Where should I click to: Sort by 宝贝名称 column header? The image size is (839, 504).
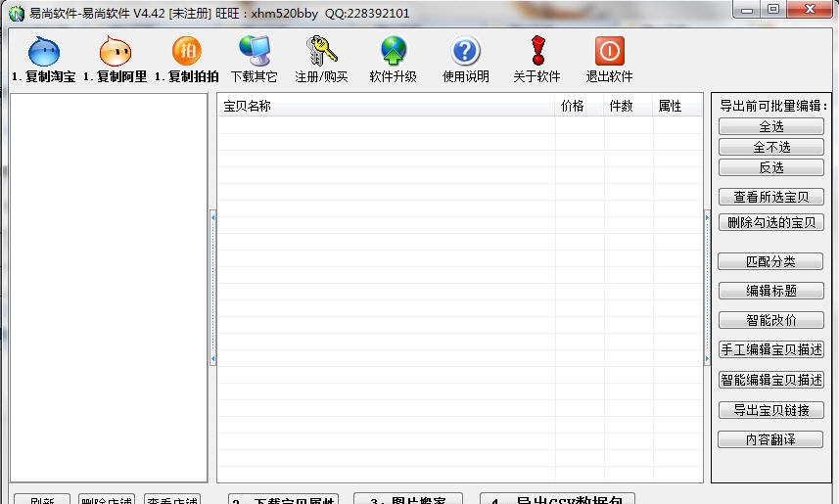386,106
